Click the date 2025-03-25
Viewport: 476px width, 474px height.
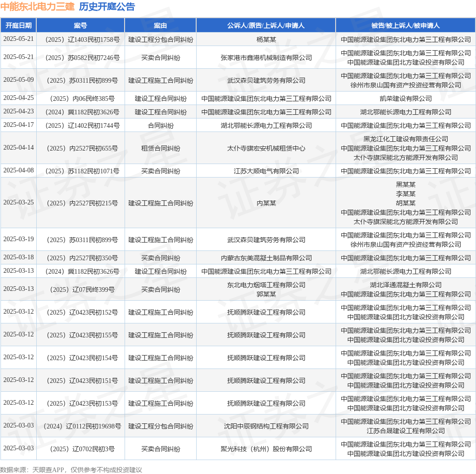click(19, 203)
